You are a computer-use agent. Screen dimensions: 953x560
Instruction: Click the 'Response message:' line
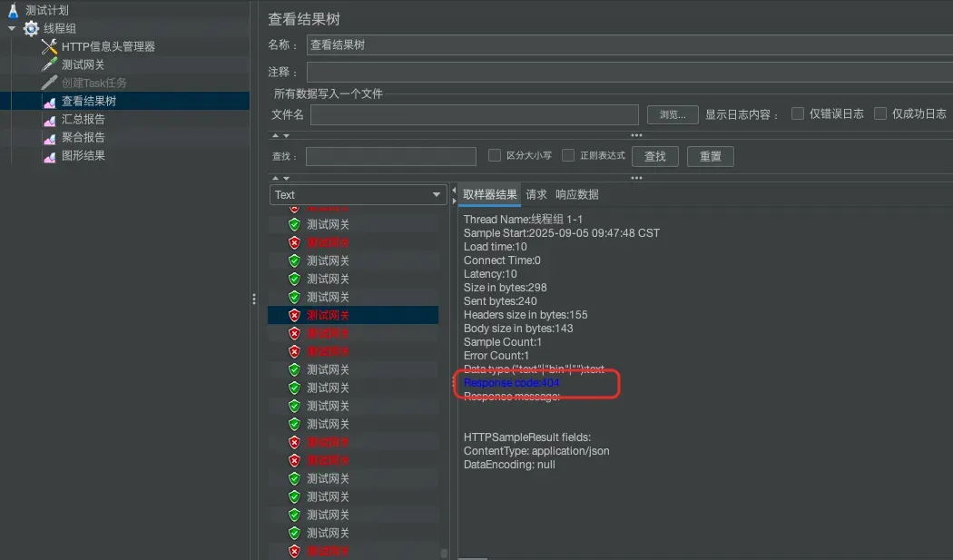coord(512,397)
